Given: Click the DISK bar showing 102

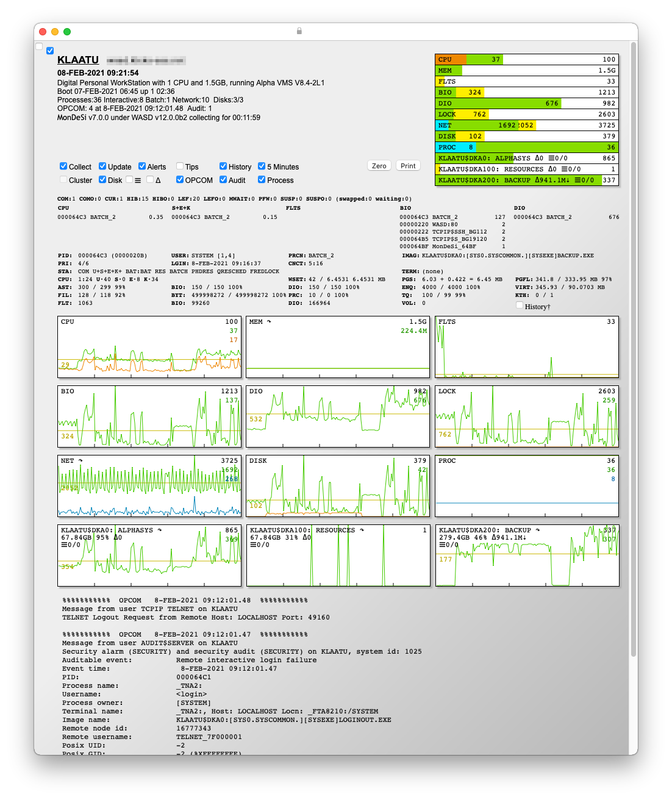Looking at the screenshot, I should click(x=527, y=137).
